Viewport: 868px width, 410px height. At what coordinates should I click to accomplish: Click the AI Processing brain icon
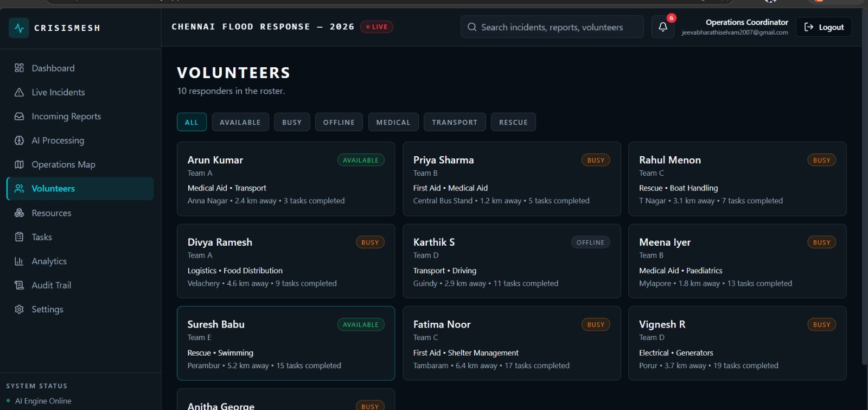[20, 140]
